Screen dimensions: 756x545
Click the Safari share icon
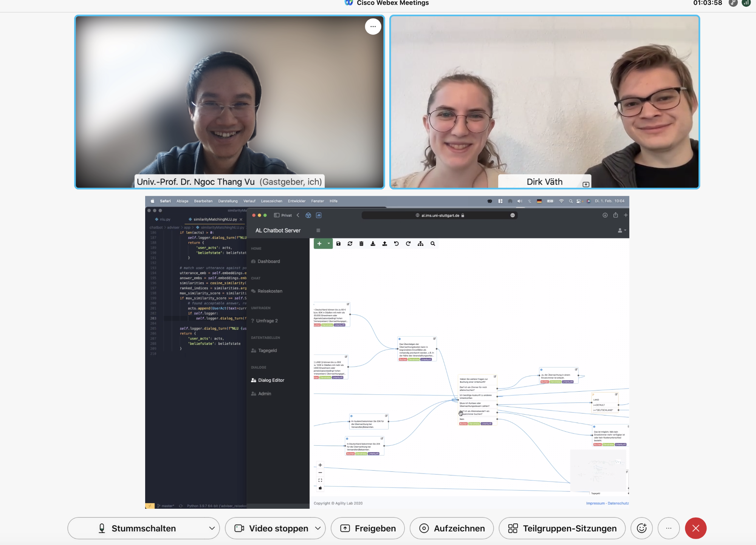[615, 215]
